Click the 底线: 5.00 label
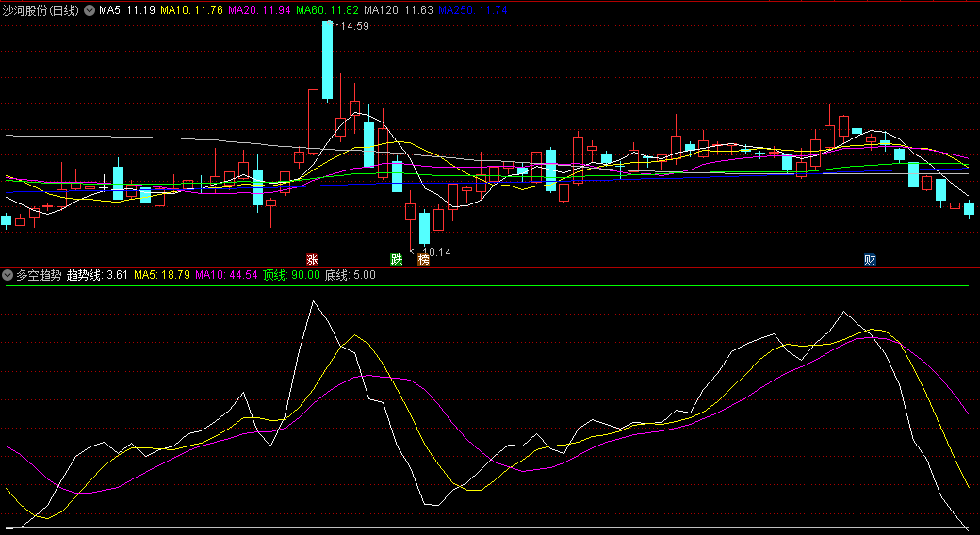 [x=350, y=275]
